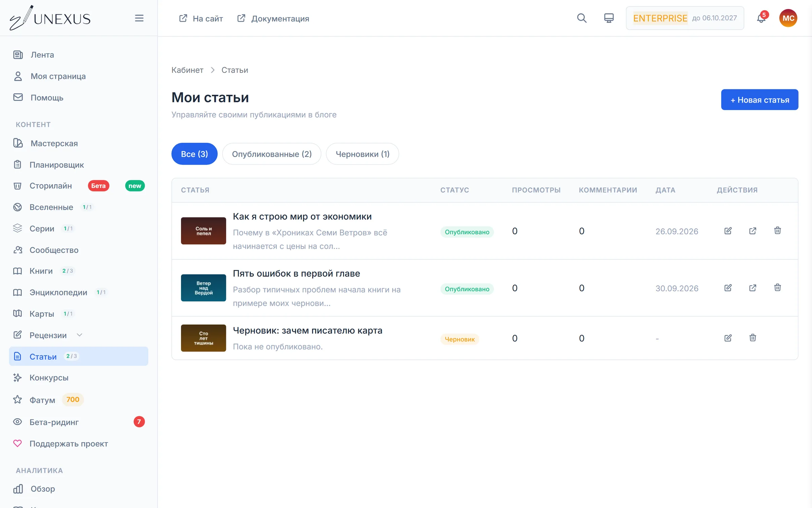The width and height of the screenshot is (812, 508).
Task: Edit article 'Пять ошибок в первой главе'
Action: [728, 288]
